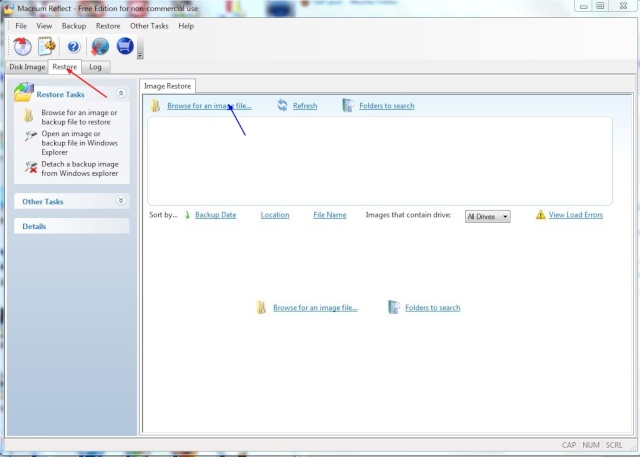640x457 pixels.
Task: Open the Help menu
Action: [x=186, y=26]
